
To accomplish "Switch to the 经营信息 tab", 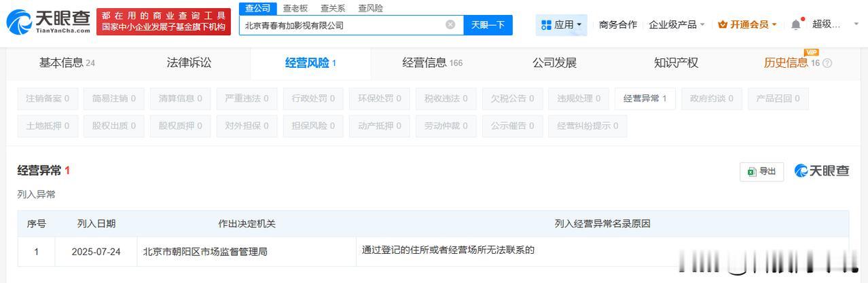I will [x=432, y=63].
